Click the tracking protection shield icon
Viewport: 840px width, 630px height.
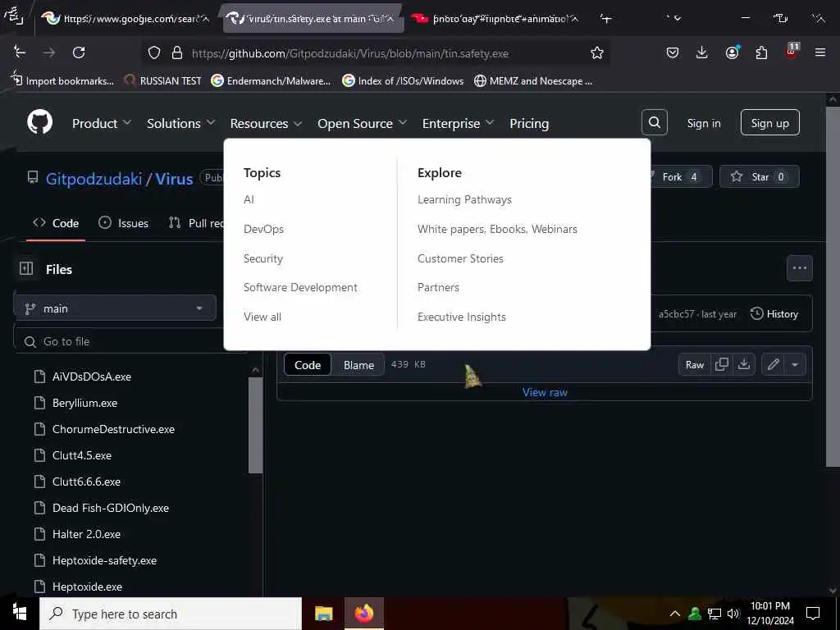[154, 52]
